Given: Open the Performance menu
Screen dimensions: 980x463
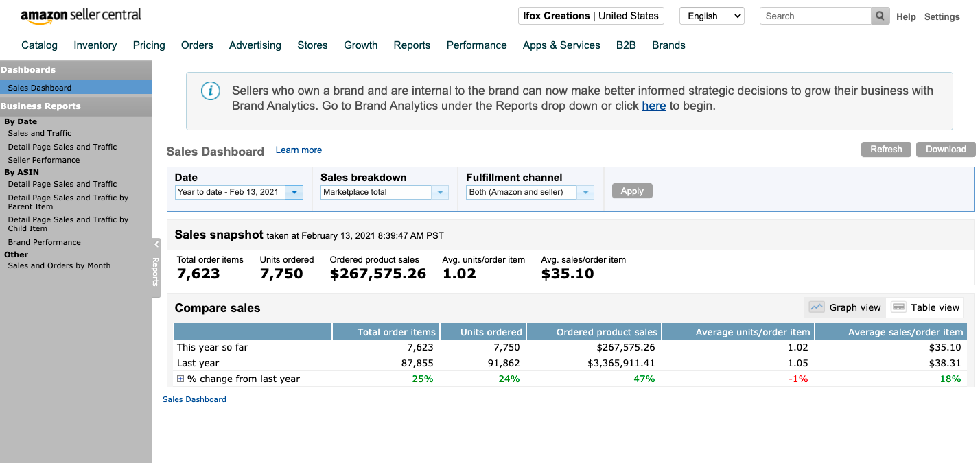Looking at the screenshot, I should point(476,45).
